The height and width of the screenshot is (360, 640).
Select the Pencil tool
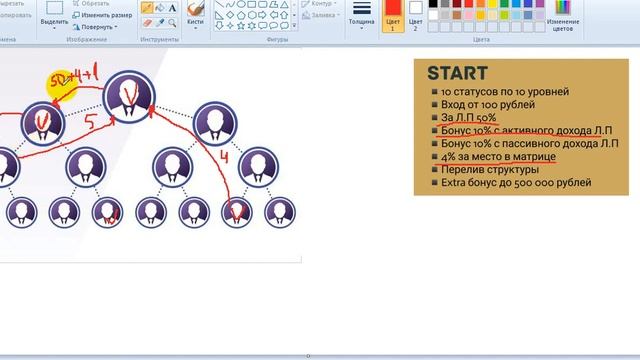[x=147, y=8]
